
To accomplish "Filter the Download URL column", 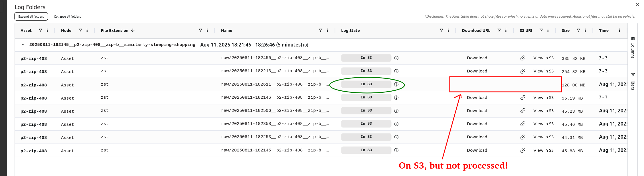I will [x=499, y=30].
